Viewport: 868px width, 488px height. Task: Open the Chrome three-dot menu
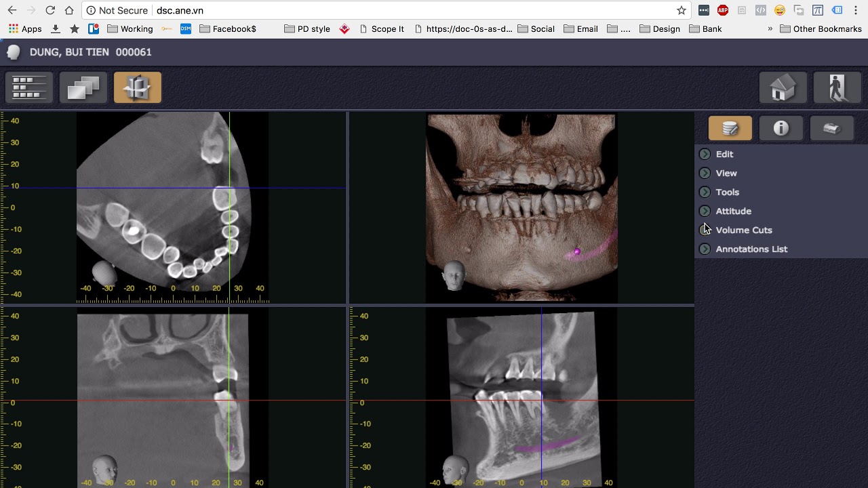click(856, 10)
